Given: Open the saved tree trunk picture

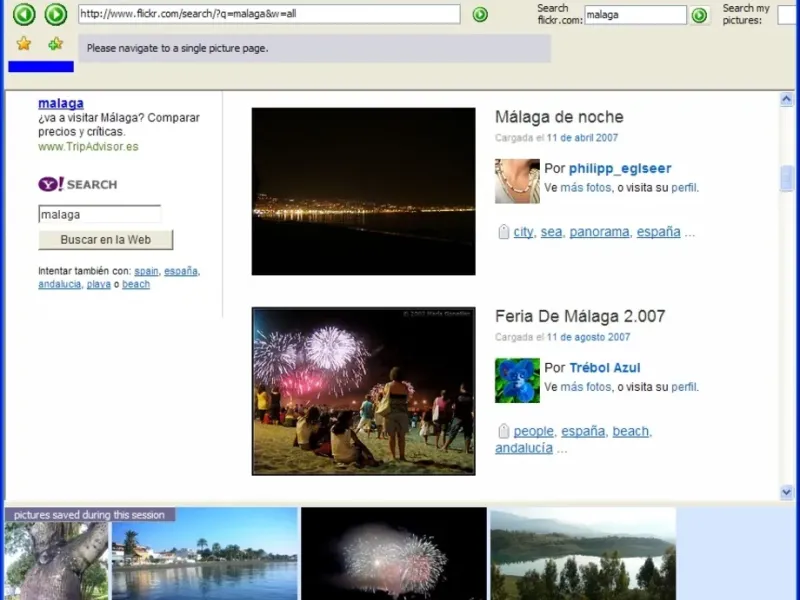Looking at the screenshot, I should point(57,559).
